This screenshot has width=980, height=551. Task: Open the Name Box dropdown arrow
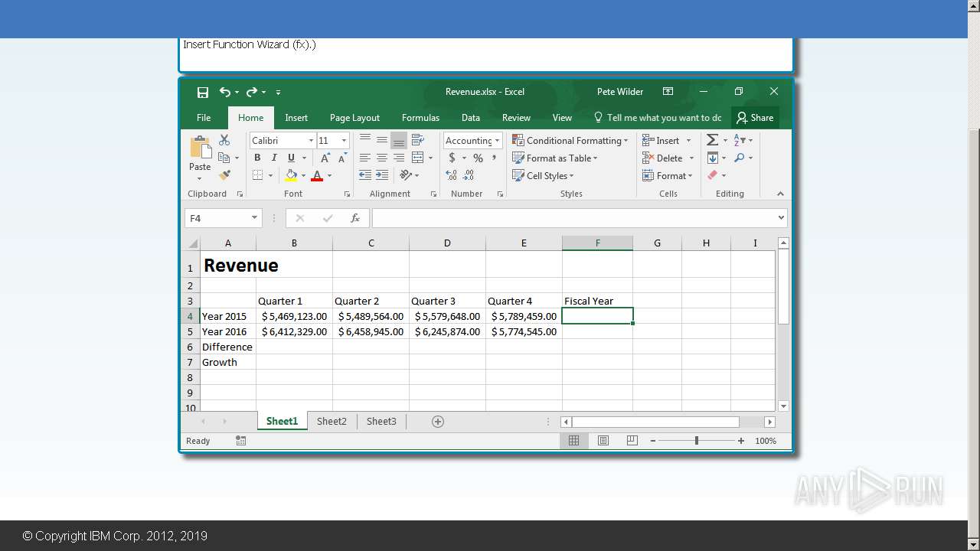pos(254,218)
